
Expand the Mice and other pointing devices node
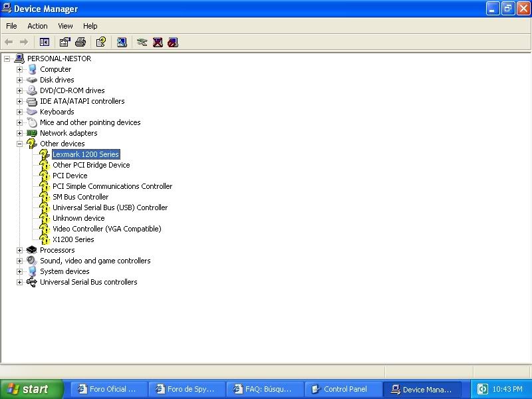(x=20, y=122)
